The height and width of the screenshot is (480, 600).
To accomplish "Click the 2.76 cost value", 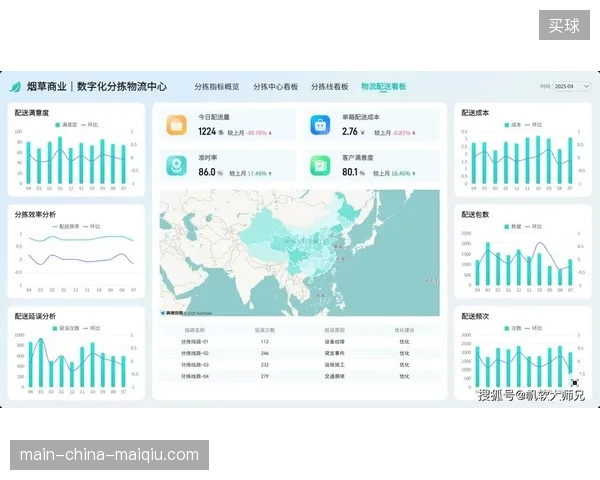I will [350, 132].
